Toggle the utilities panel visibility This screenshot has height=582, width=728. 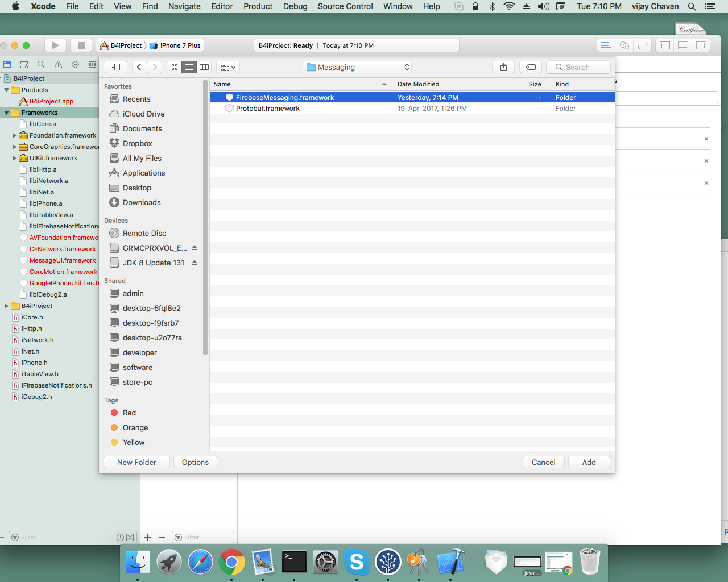coord(701,45)
